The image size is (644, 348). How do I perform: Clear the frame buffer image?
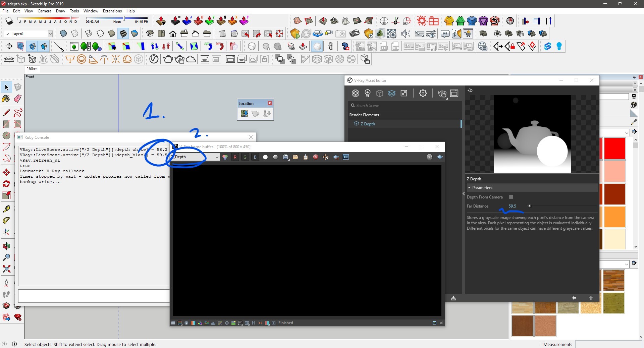point(316,157)
